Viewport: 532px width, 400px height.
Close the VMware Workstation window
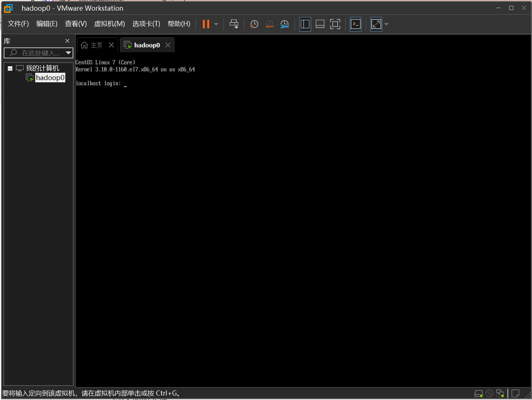(x=524, y=8)
